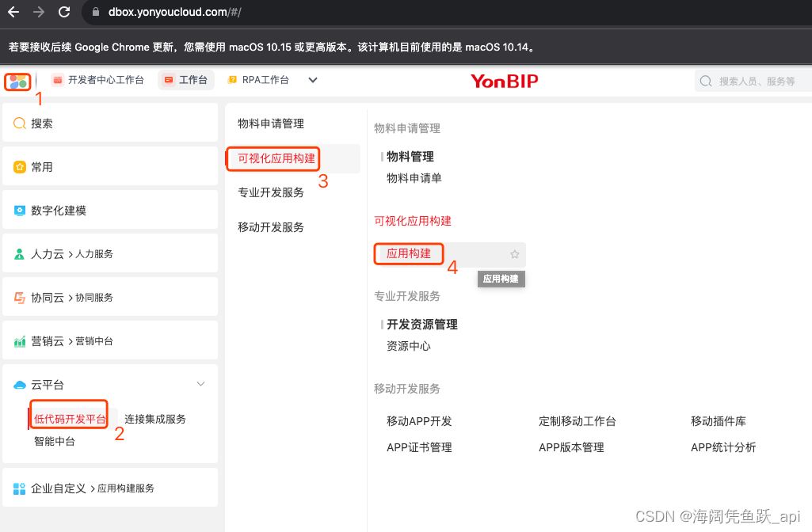Viewport: 812px width, 532px height.
Task: Collapse the 云平台 section chevron
Action: [x=201, y=384]
